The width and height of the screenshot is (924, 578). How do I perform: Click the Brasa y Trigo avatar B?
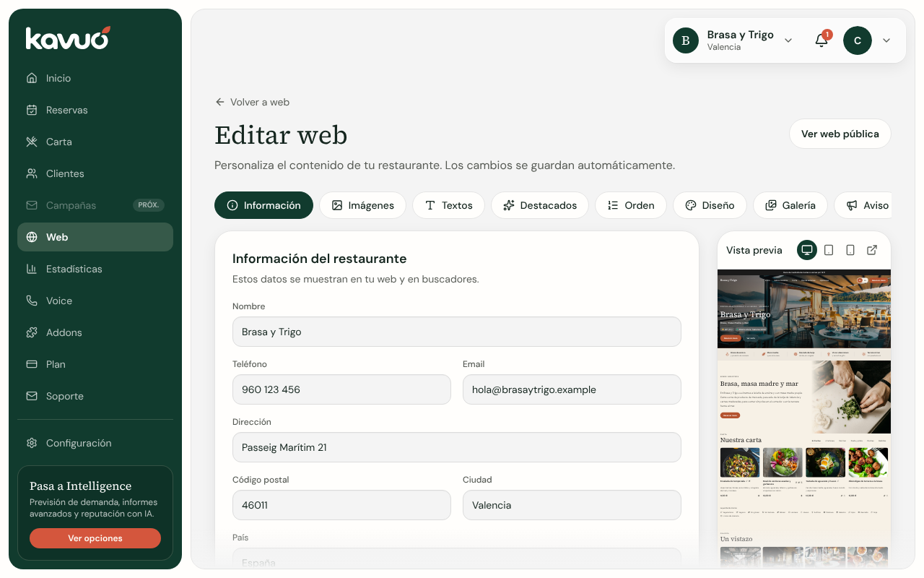686,40
